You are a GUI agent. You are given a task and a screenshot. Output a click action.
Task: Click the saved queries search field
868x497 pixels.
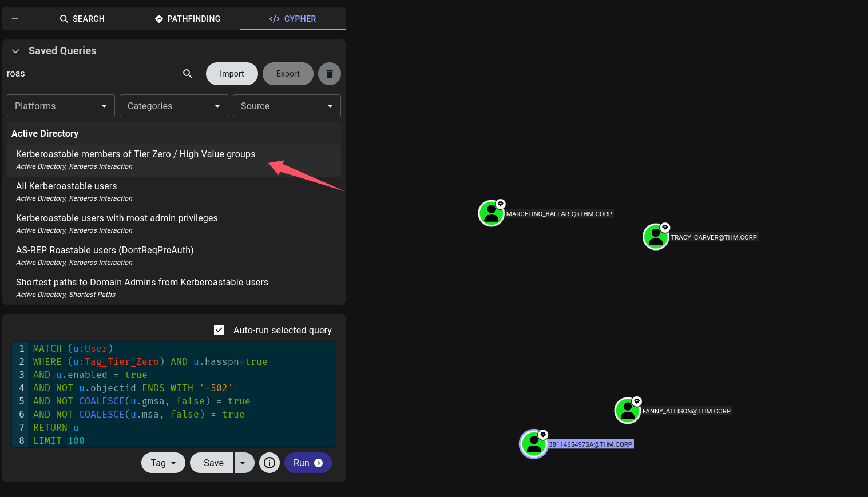(x=92, y=74)
